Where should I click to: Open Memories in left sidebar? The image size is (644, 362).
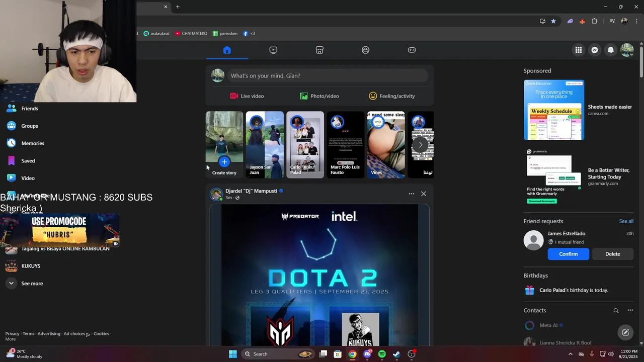point(33,143)
